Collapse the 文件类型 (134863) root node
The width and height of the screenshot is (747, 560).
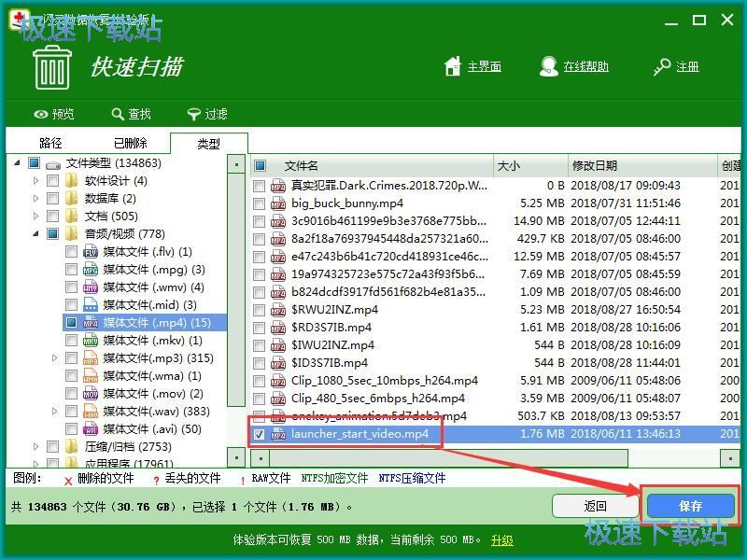17,162
